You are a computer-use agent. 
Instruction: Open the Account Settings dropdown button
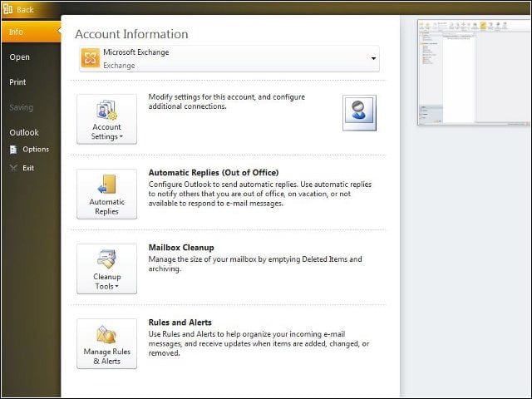point(107,119)
